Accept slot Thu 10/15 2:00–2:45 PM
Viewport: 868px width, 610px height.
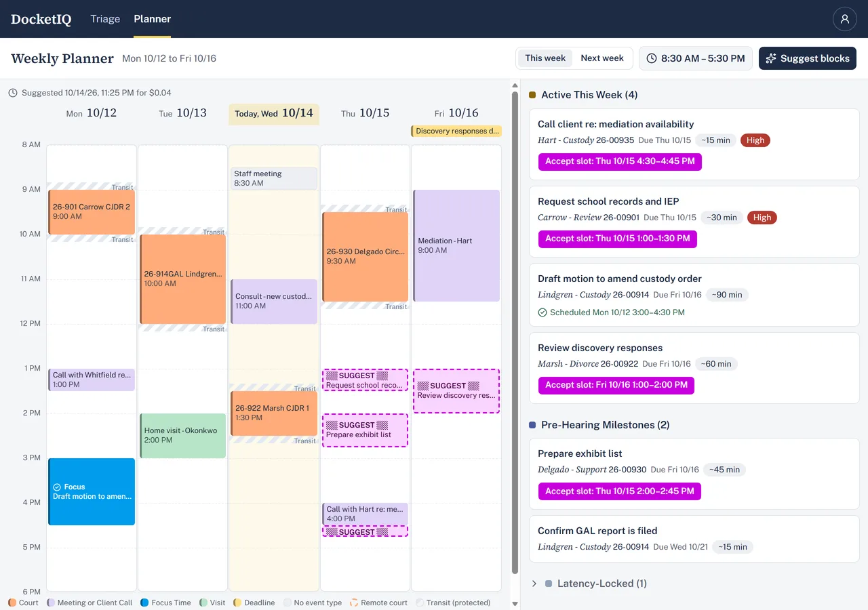620,491
